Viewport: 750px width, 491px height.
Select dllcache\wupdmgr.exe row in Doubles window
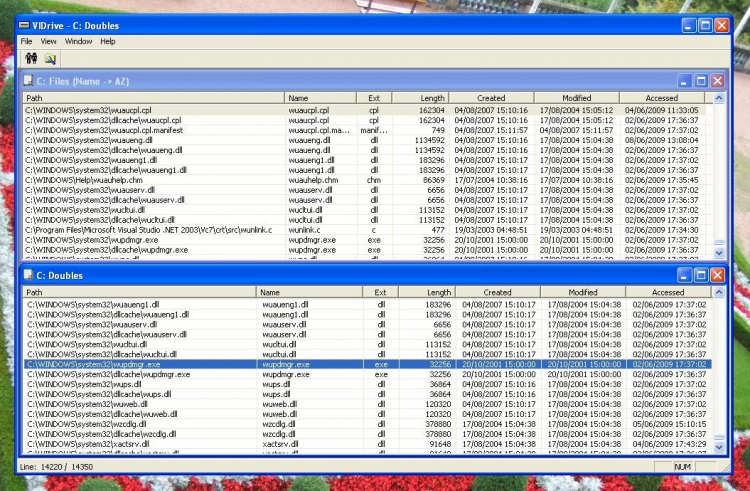point(368,374)
